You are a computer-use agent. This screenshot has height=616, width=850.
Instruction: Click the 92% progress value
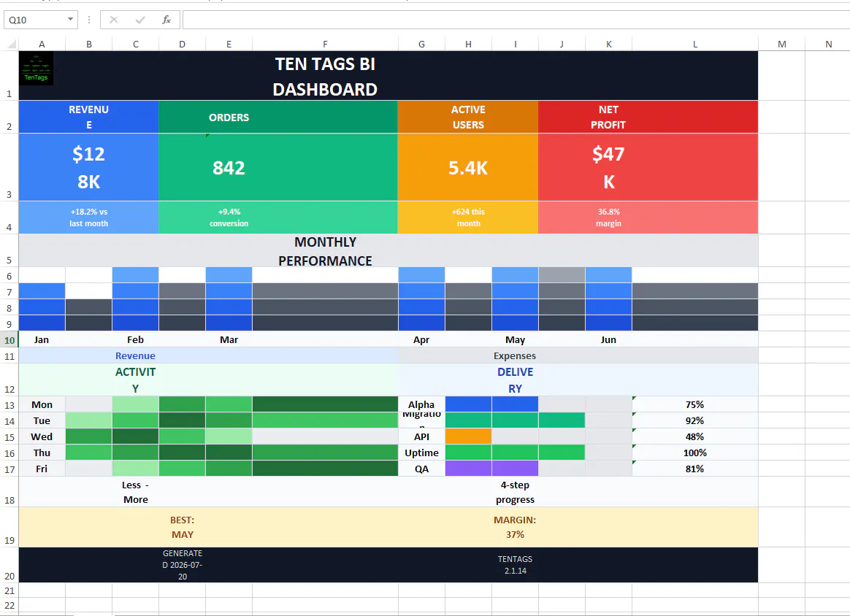coord(695,420)
